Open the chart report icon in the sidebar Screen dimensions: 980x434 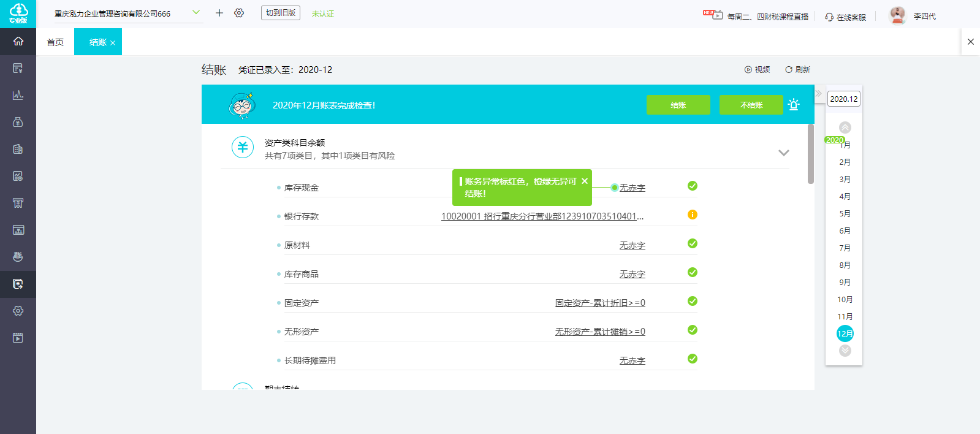point(18,95)
